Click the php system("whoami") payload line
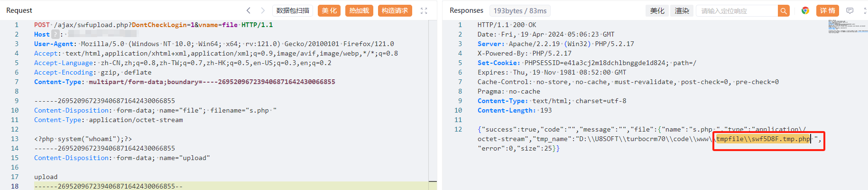The image size is (868, 190). point(83,139)
